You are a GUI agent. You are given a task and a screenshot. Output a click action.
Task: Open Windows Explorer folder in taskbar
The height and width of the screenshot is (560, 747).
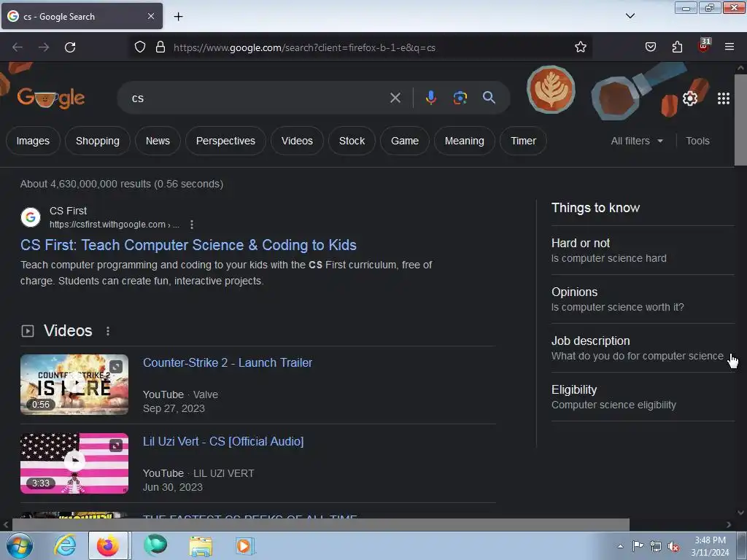[201, 546]
